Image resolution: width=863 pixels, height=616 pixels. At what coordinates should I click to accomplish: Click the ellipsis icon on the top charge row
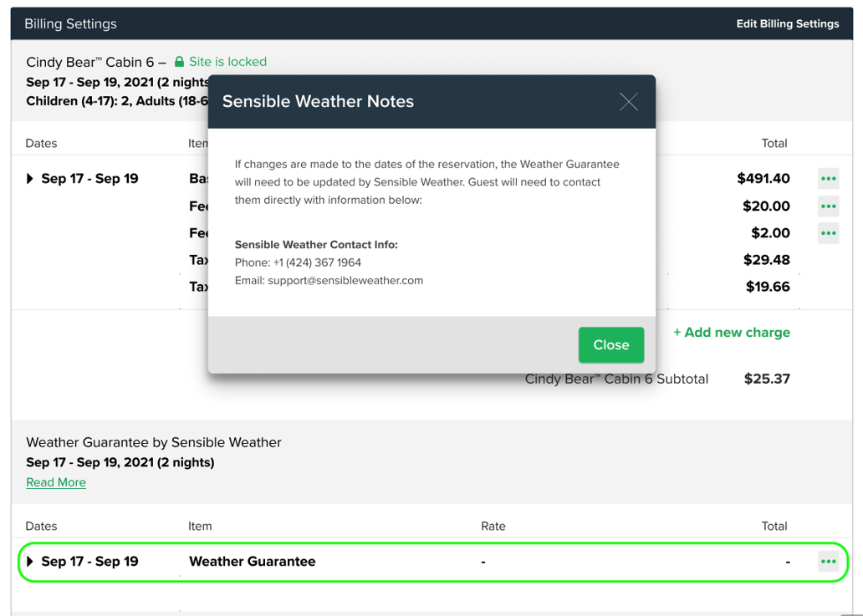click(x=828, y=178)
